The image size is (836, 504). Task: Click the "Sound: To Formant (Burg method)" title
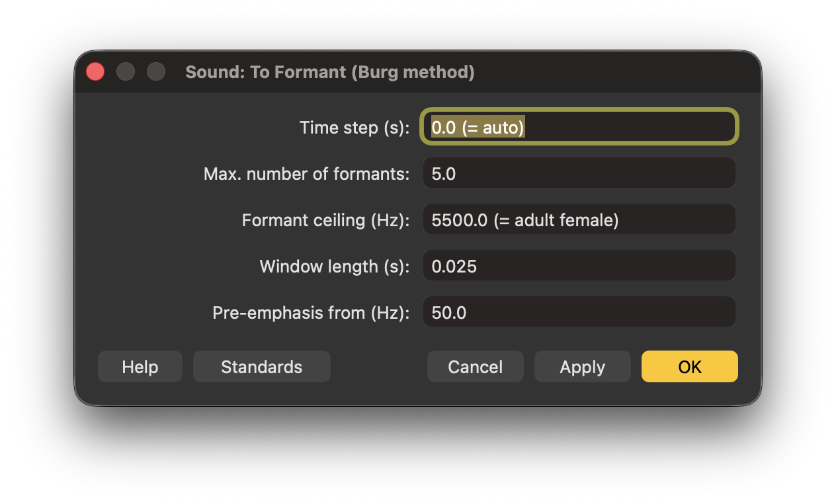tap(329, 71)
